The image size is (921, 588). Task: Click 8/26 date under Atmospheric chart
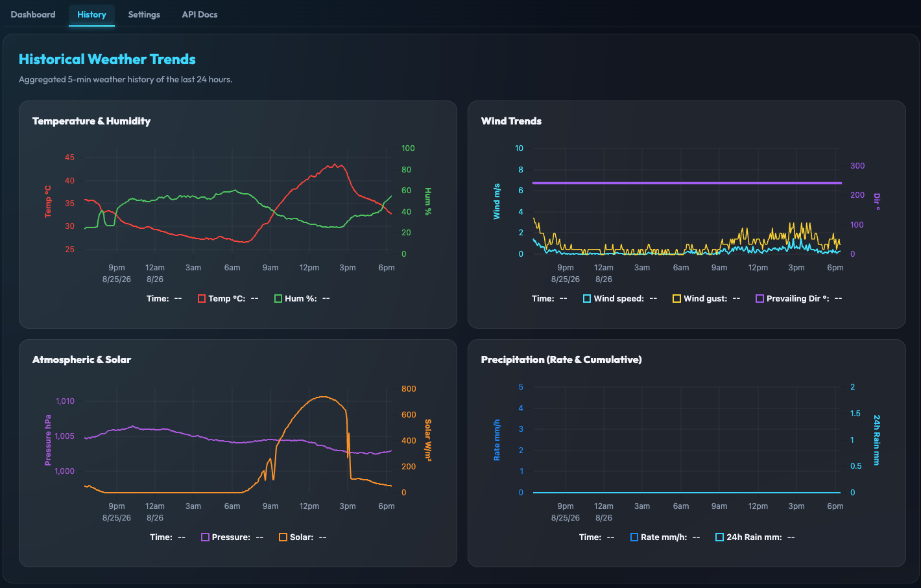pos(155,518)
